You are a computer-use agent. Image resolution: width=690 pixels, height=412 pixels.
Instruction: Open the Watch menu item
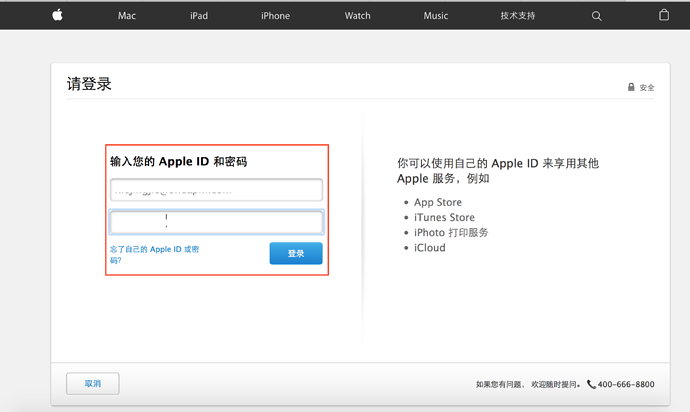coord(357,16)
